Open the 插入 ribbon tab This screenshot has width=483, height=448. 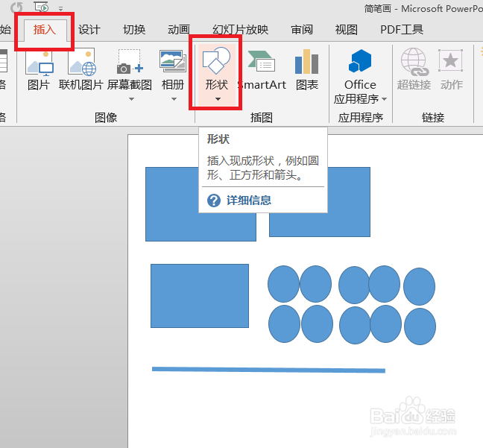pos(45,30)
